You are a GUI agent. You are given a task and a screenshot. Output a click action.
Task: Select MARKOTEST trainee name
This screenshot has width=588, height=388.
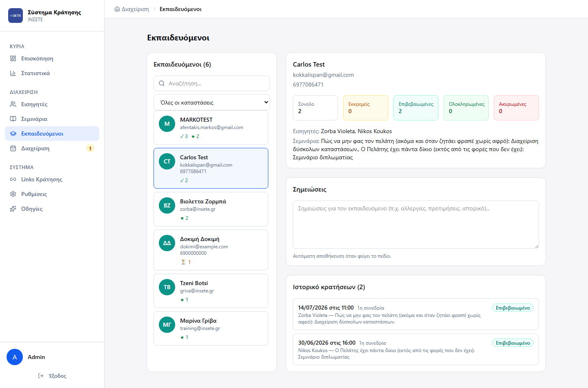pos(196,120)
